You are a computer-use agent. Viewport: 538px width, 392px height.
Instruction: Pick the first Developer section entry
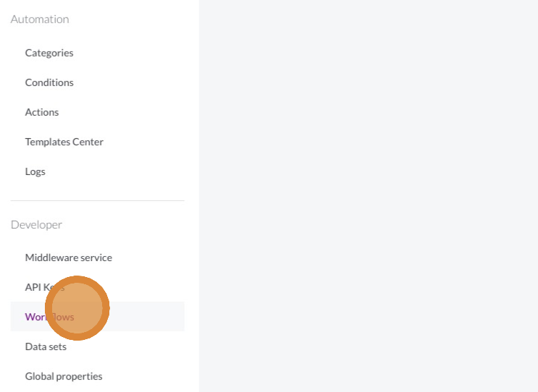69,257
